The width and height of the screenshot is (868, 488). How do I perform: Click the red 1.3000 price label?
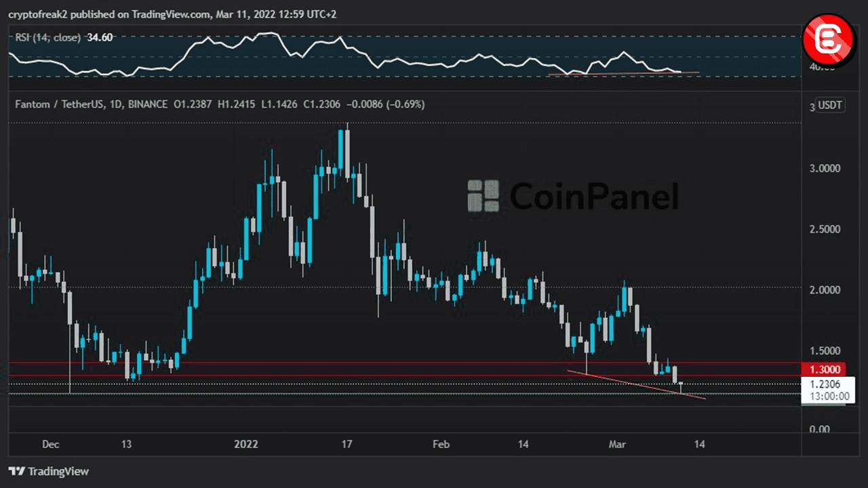(825, 369)
